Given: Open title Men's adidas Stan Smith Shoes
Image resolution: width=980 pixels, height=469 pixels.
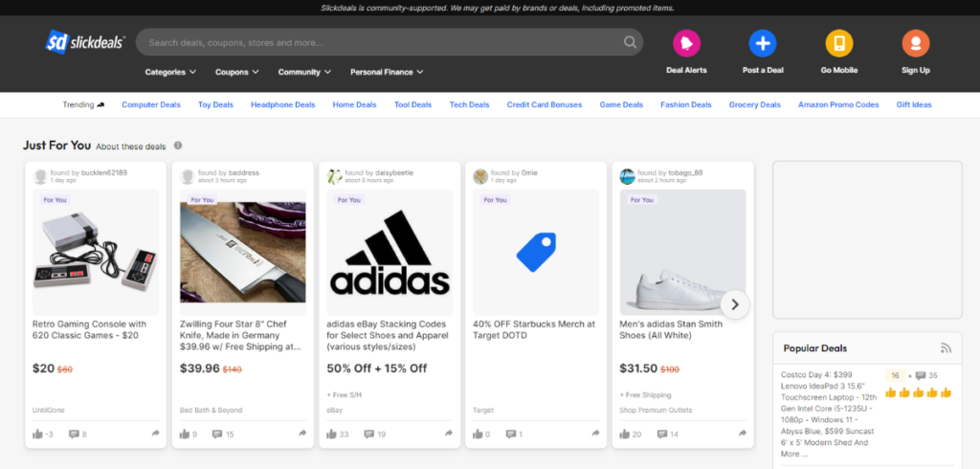Looking at the screenshot, I should [671, 329].
